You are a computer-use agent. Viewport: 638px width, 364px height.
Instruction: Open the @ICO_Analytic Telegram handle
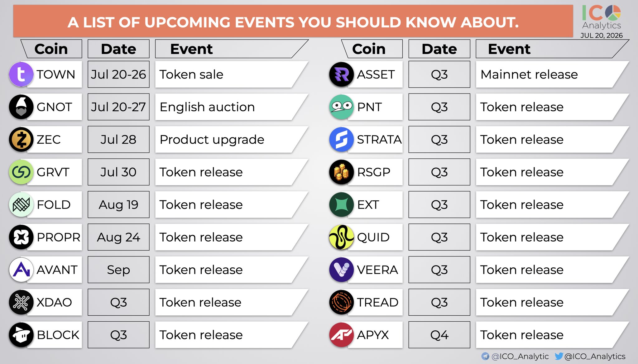coord(515,356)
